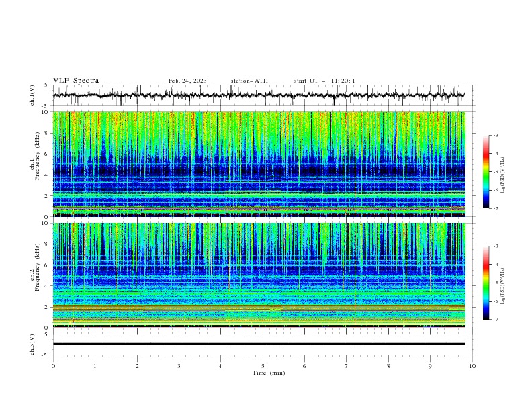Click the ch.2 PSD color scale bar
Viewport: 532px width, 411px height.
click(x=486, y=283)
